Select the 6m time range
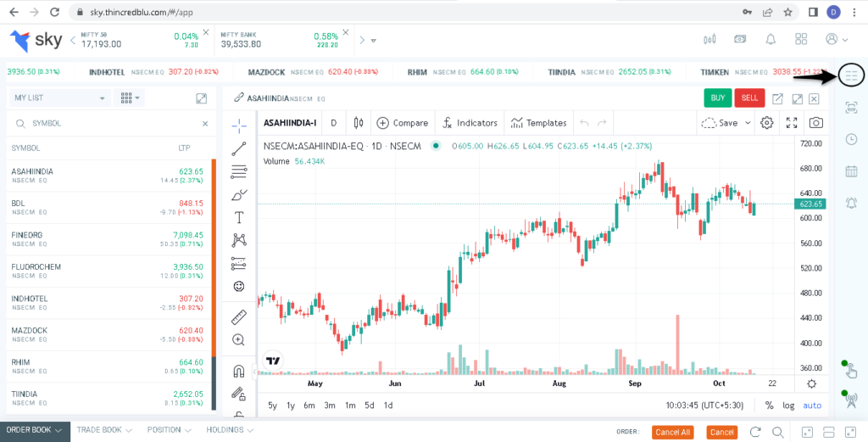 (x=309, y=406)
